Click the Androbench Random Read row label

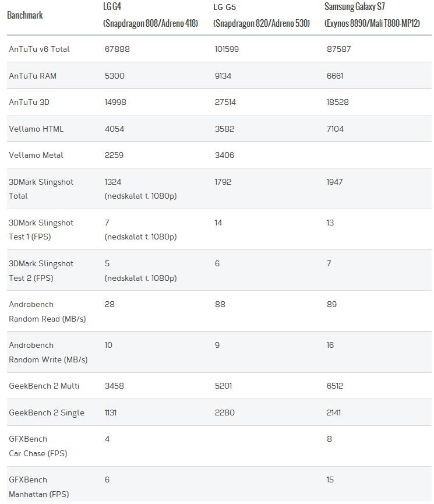point(47,311)
